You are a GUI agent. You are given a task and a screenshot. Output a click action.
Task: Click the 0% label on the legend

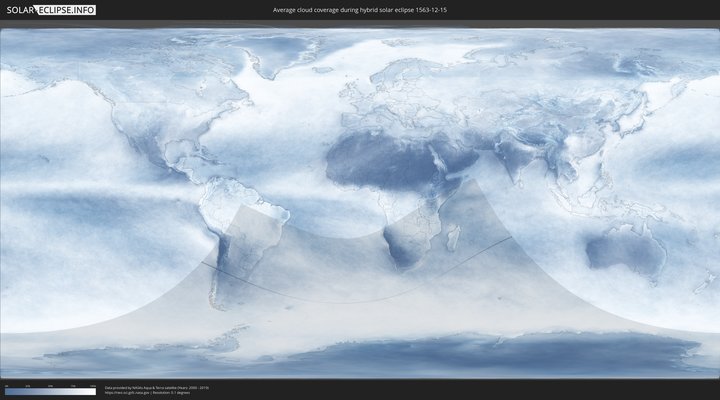click(x=6, y=385)
